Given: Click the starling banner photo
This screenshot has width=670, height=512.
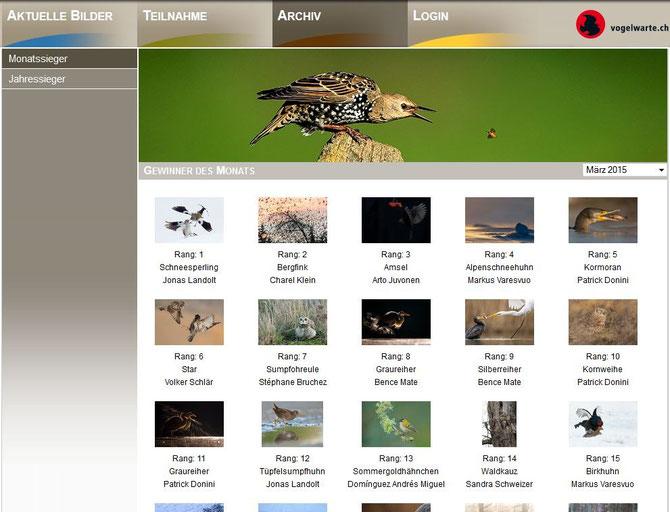Looking at the screenshot, I should 403,106.
